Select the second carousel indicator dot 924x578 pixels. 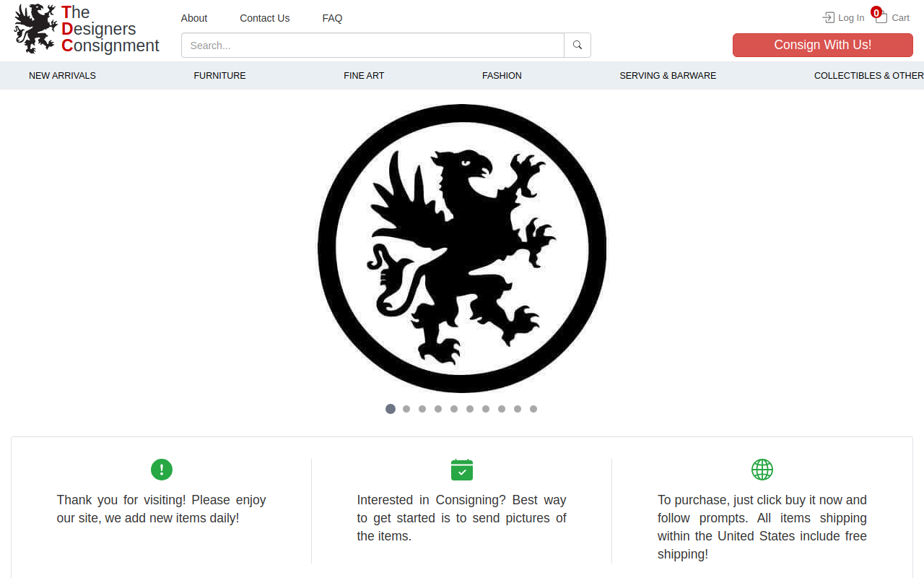(406, 409)
